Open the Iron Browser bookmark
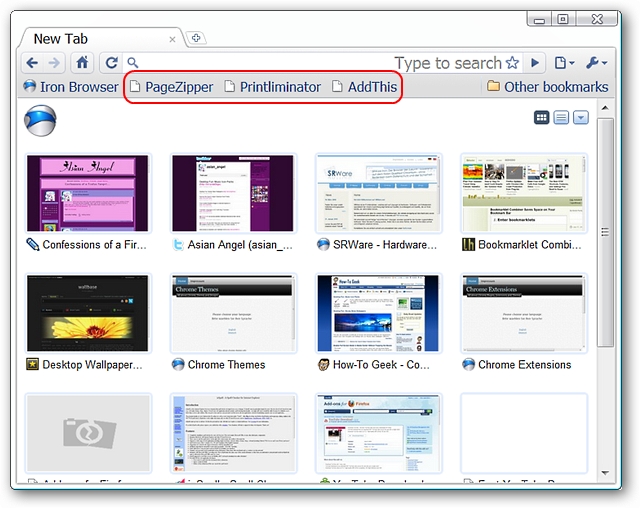The width and height of the screenshot is (640, 508). (71, 87)
